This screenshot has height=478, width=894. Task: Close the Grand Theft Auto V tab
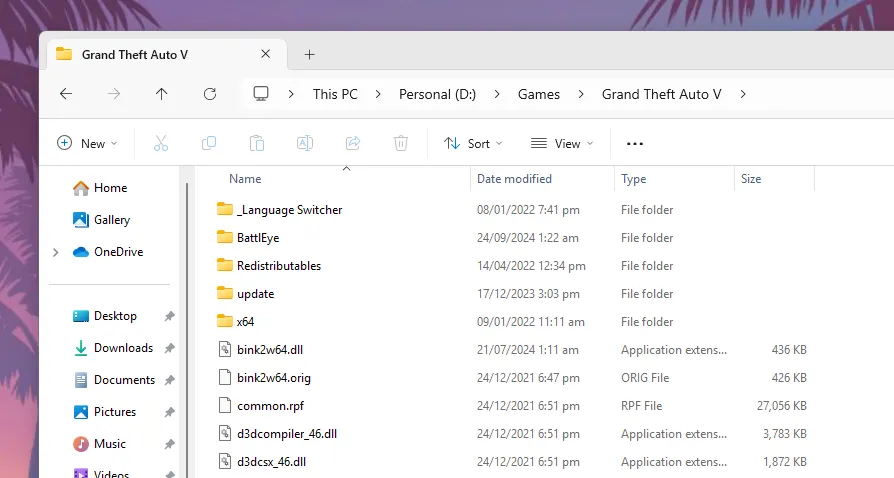coord(266,54)
